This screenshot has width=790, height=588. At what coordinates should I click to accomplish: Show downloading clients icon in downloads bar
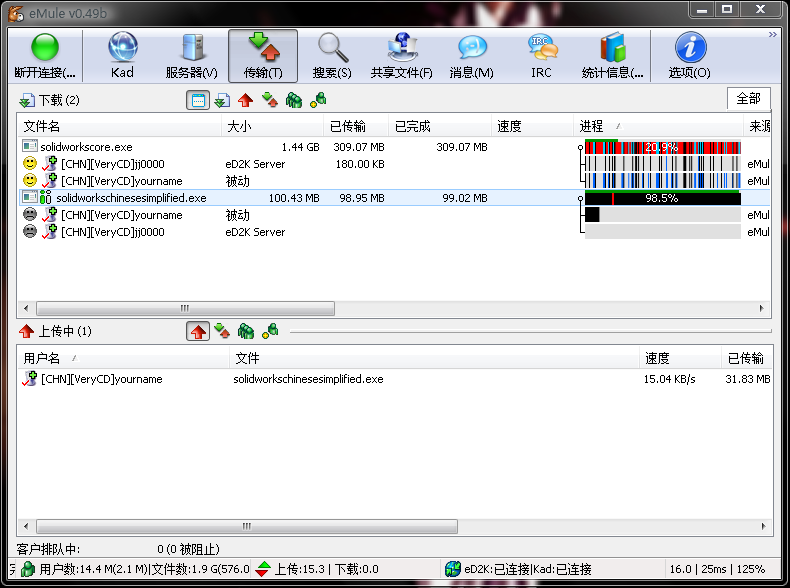click(x=270, y=100)
